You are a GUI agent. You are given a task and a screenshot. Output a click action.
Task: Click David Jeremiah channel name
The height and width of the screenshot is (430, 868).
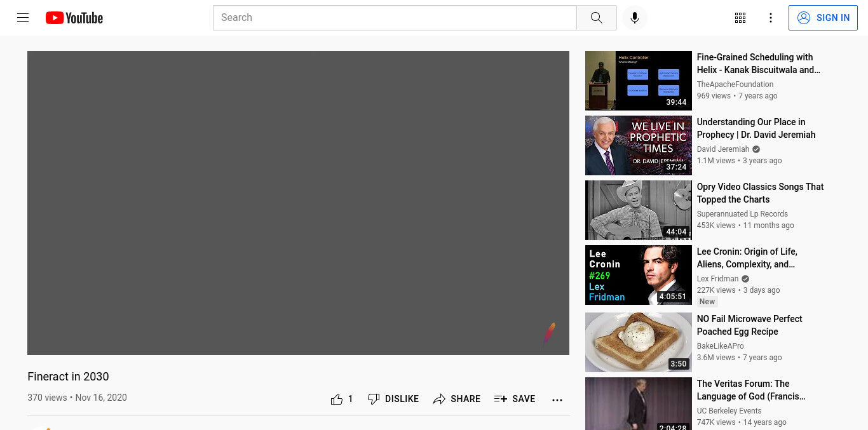click(x=723, y=149)
